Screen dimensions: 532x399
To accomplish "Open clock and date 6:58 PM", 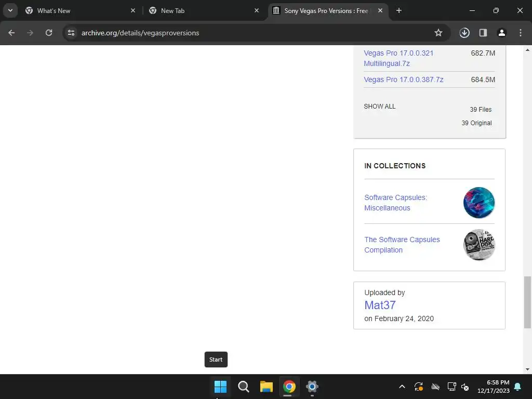I will coord(494,387).
